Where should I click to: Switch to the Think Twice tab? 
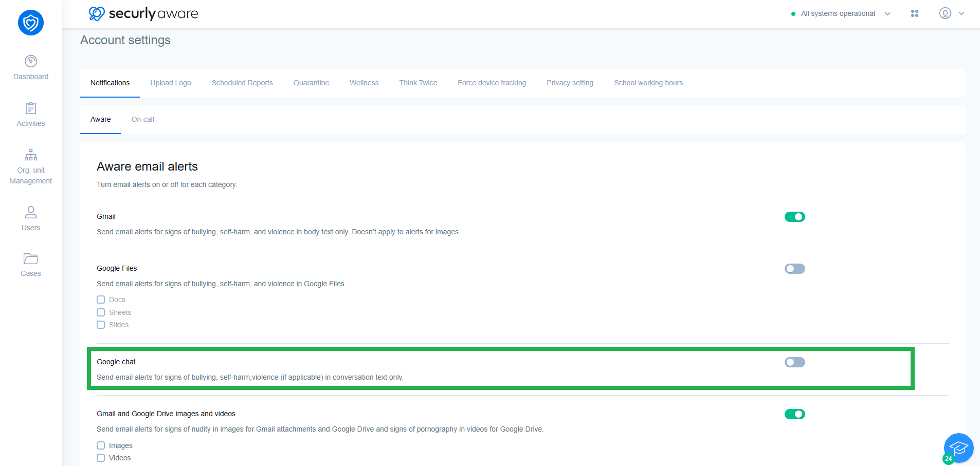pyautogui.click(x=418, y=83)
